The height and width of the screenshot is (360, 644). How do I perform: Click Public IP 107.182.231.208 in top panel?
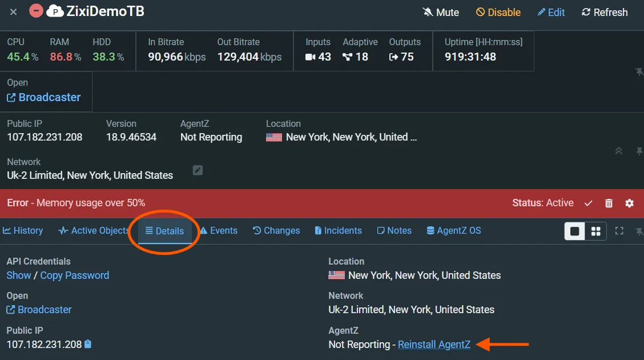tap(45, 137)
